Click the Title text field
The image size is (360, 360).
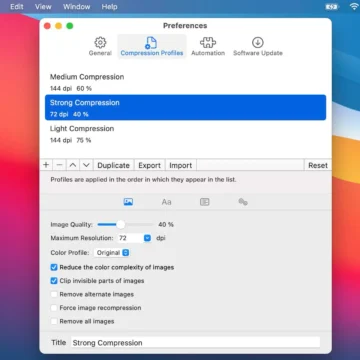tap(195, 343)
